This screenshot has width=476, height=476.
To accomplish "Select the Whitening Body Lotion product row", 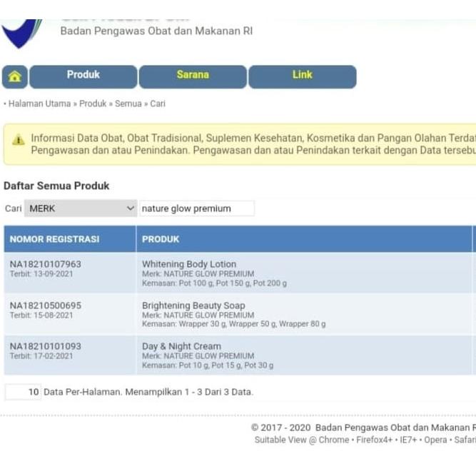I will 189,264.
